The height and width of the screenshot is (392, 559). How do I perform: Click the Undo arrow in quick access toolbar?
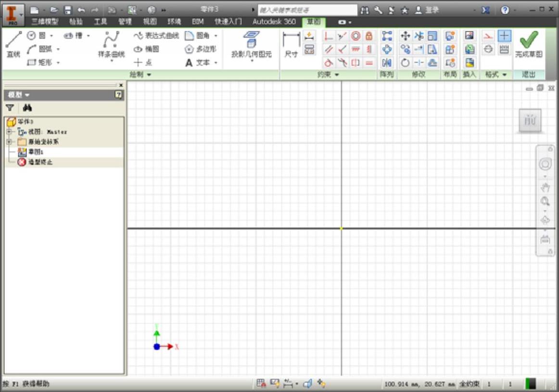81,10
